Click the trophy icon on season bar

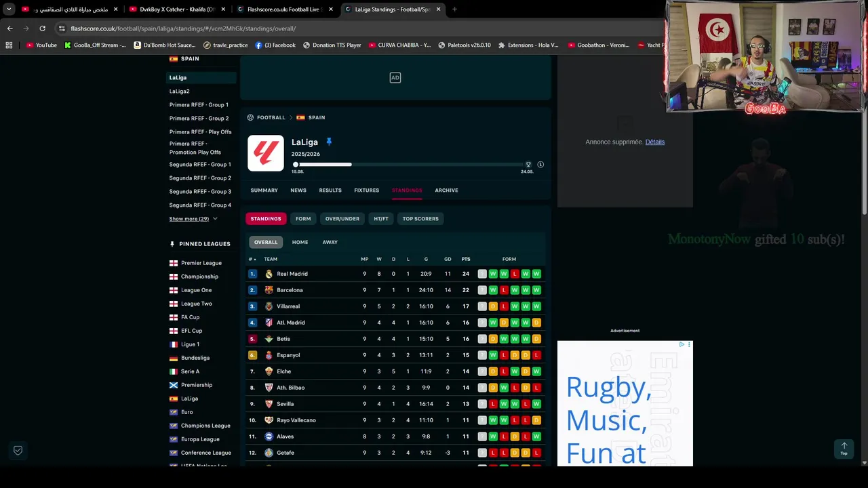[x=528, y=165]
